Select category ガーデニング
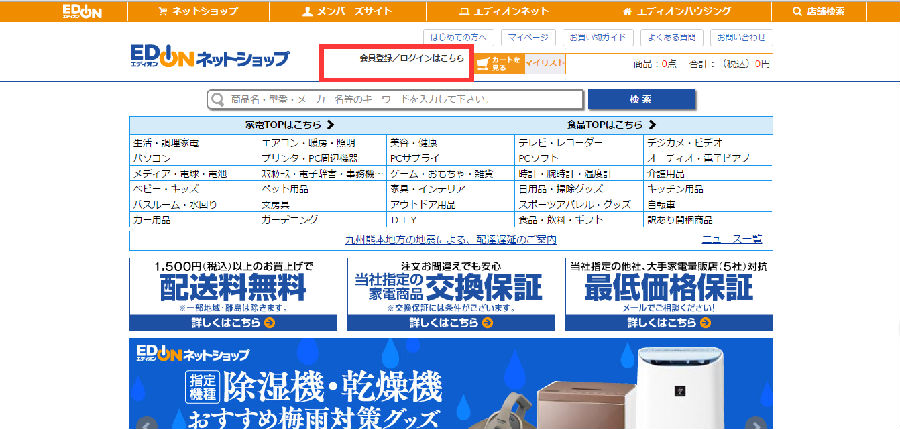 point(290,220)
